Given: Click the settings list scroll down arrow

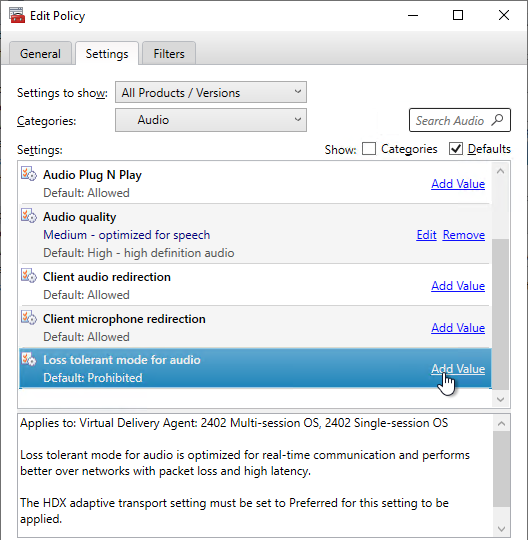Looking at the screenshot, I should pyautogui.click(x=500, y=399).
